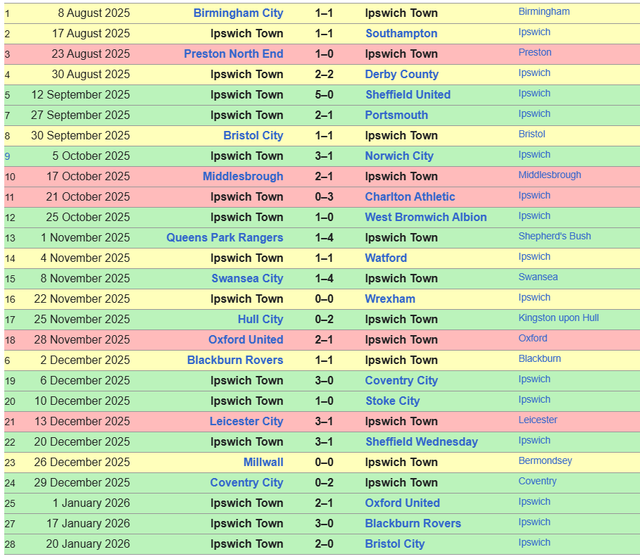Follow the West Bromwich Albion link

[426, 217]
